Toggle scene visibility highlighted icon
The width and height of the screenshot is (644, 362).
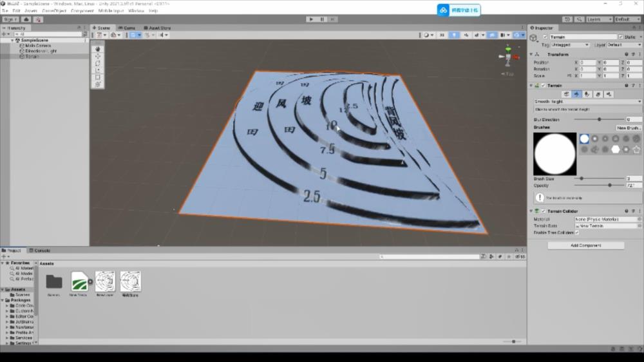(x=491, y=35)
